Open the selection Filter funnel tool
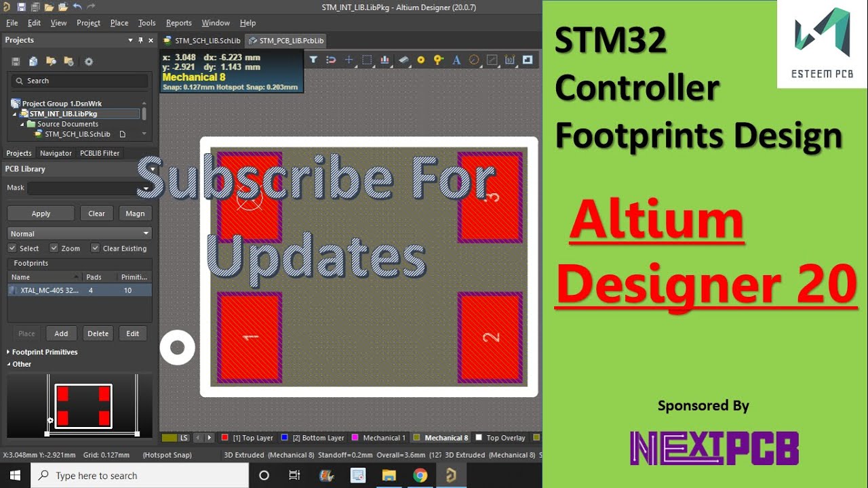The height and width of the screenshot is (488, 868). [313, 60]
